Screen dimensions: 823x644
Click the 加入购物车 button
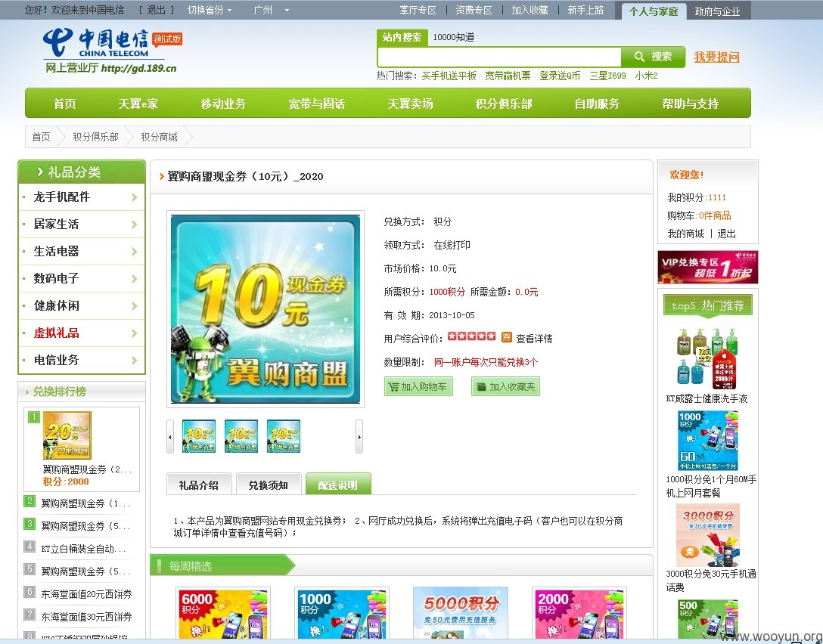(418, 386)
